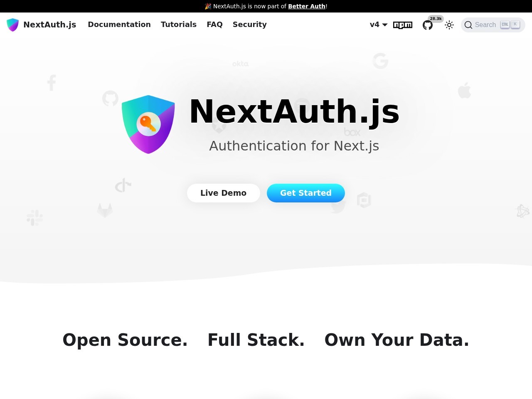The image size is (532, 399).
Task: Click the Get Started button
Action: pos(306,193)
